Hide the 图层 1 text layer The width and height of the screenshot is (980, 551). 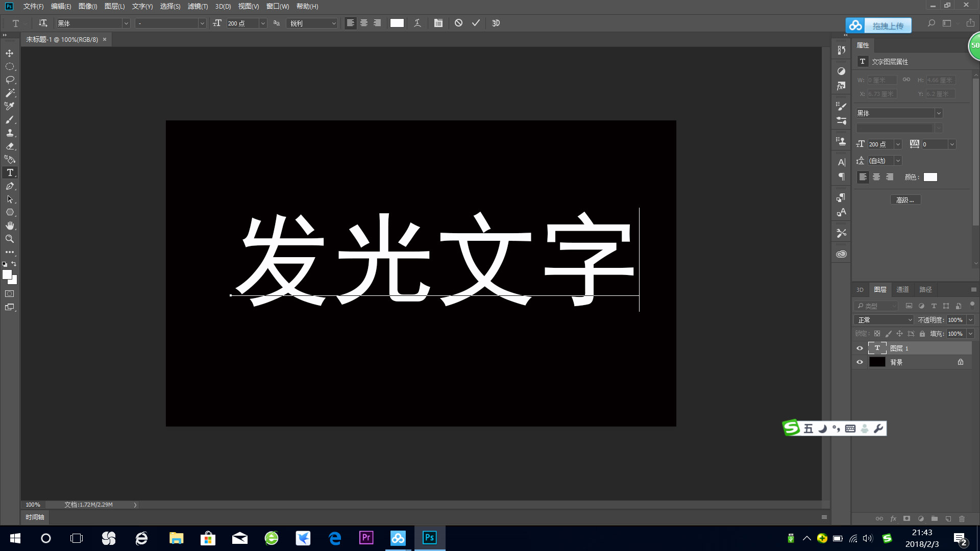pos(860,348)
